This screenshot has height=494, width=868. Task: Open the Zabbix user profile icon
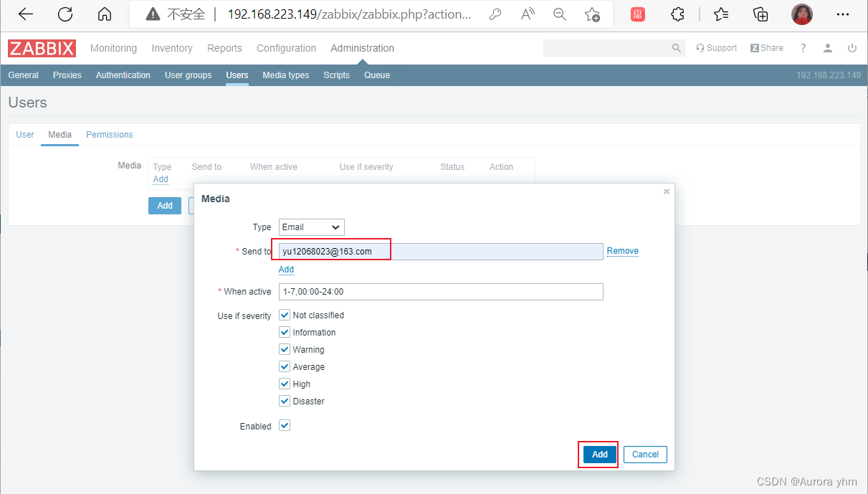(x=828, y=48)
